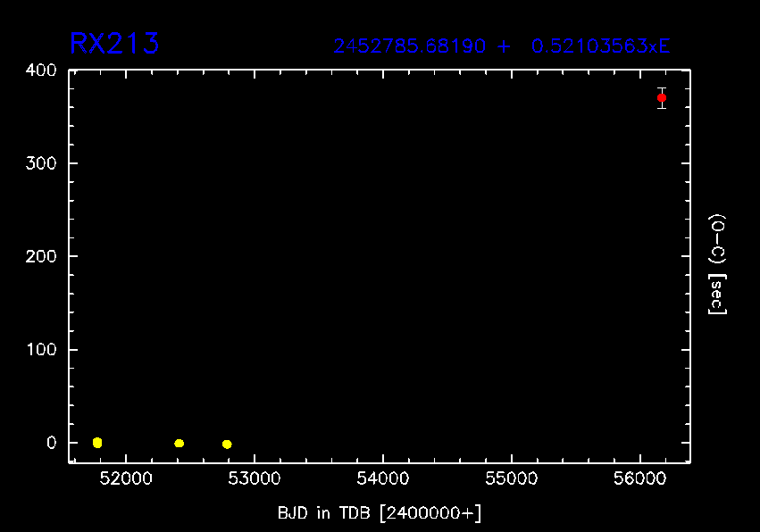Select the leftmost yellow data point
The width and height of the screenshot is (760, 532).
pos(97,443)
